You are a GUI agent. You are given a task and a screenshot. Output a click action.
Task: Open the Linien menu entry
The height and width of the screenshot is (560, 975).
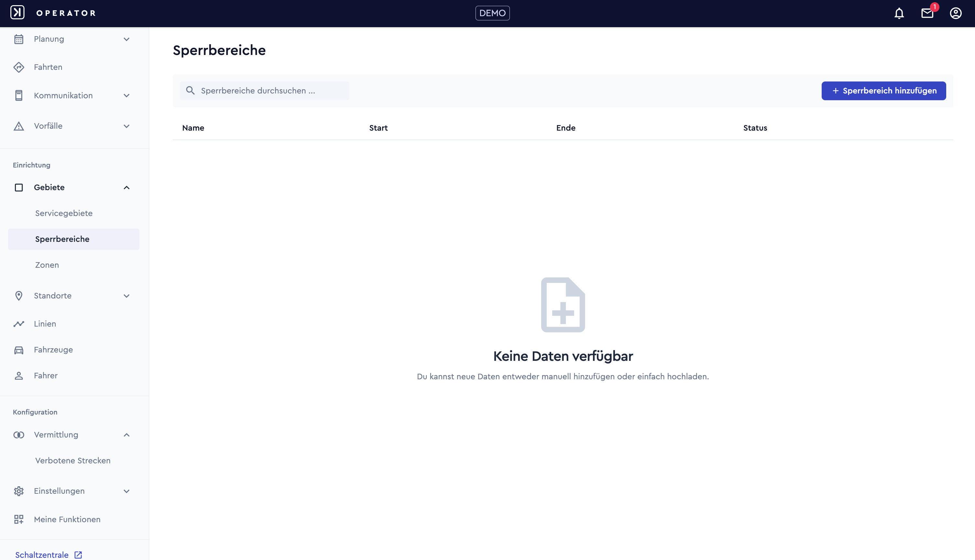point(45,324)
